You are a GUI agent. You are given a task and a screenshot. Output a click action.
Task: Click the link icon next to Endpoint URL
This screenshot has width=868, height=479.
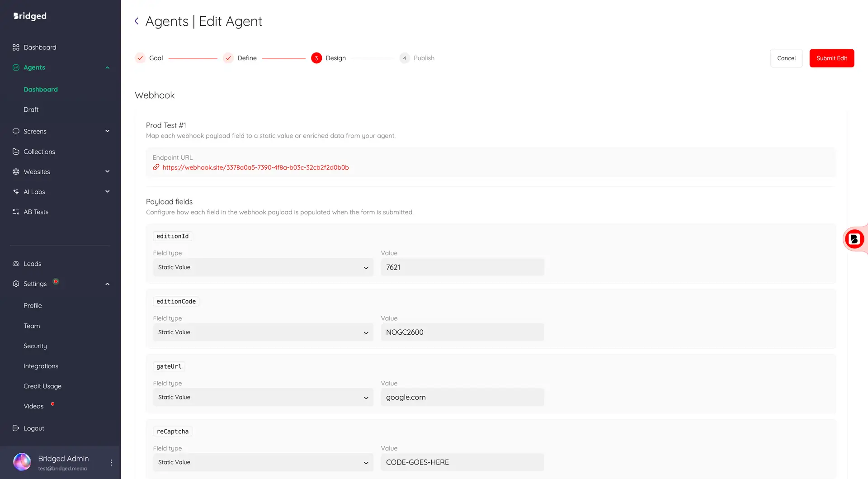[x=156, y=167]
